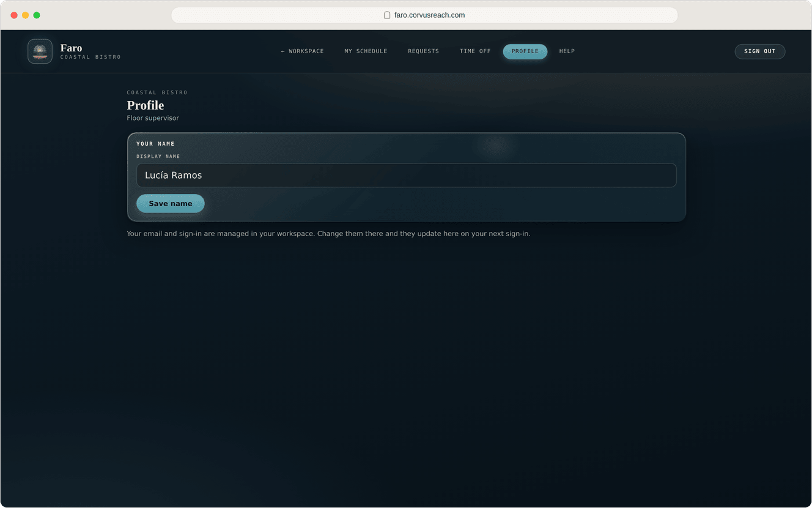Click the site info icon in address bar
812x508 pixels.
click(387, 15)
